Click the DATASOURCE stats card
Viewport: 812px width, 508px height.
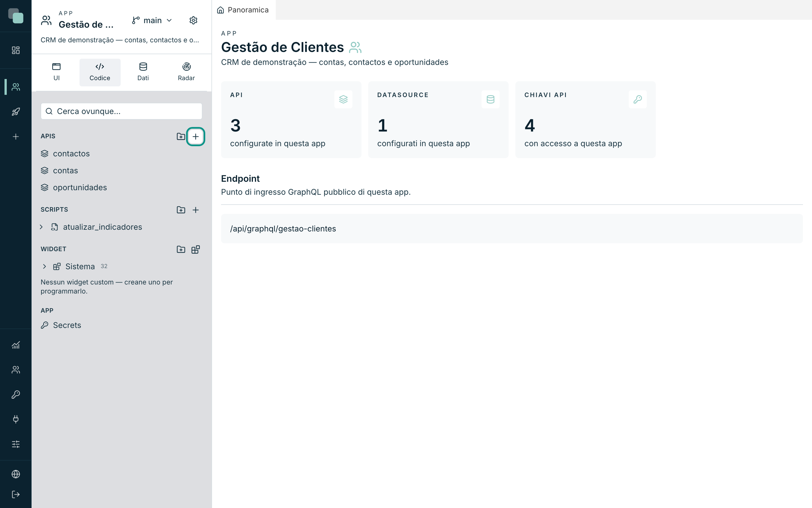pos(438,120)
